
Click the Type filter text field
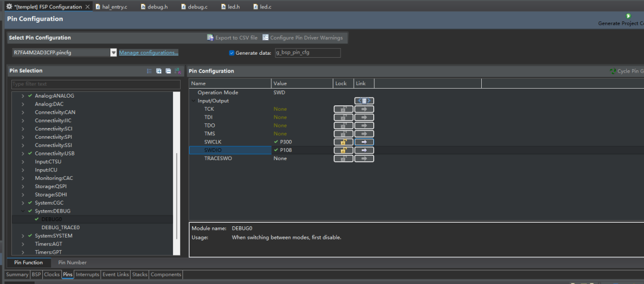(x=95, y=85)
